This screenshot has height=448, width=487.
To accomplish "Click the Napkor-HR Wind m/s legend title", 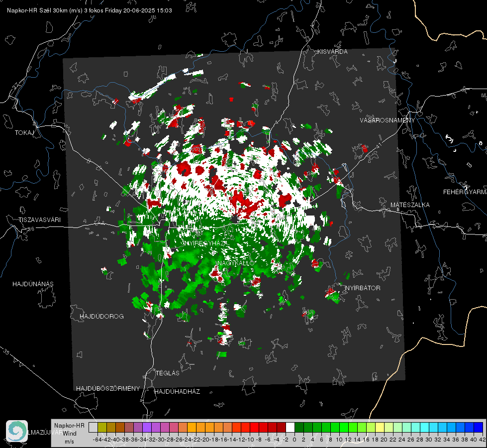I will [x=69, y=434].
